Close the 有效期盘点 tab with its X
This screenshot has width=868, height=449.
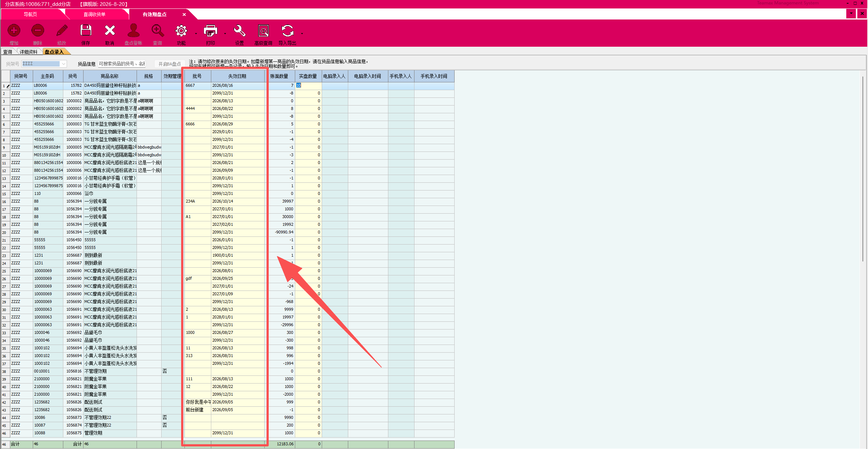pos(184,14)
